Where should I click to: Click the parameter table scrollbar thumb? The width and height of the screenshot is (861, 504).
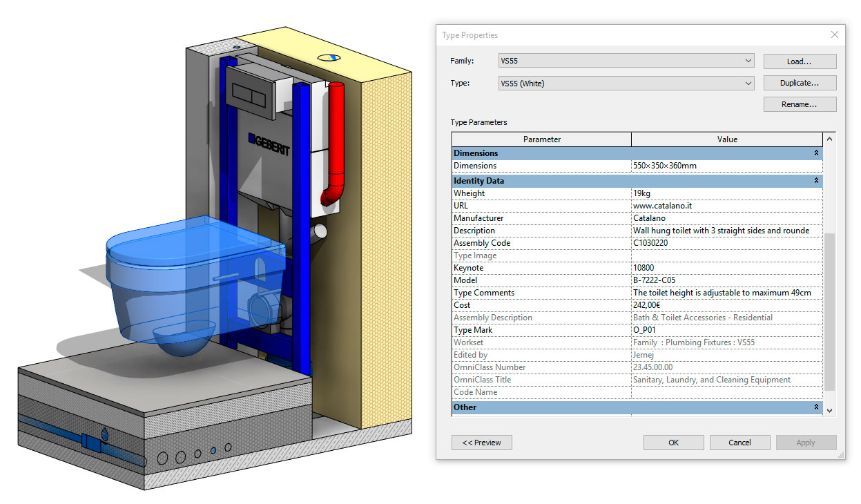829,312
